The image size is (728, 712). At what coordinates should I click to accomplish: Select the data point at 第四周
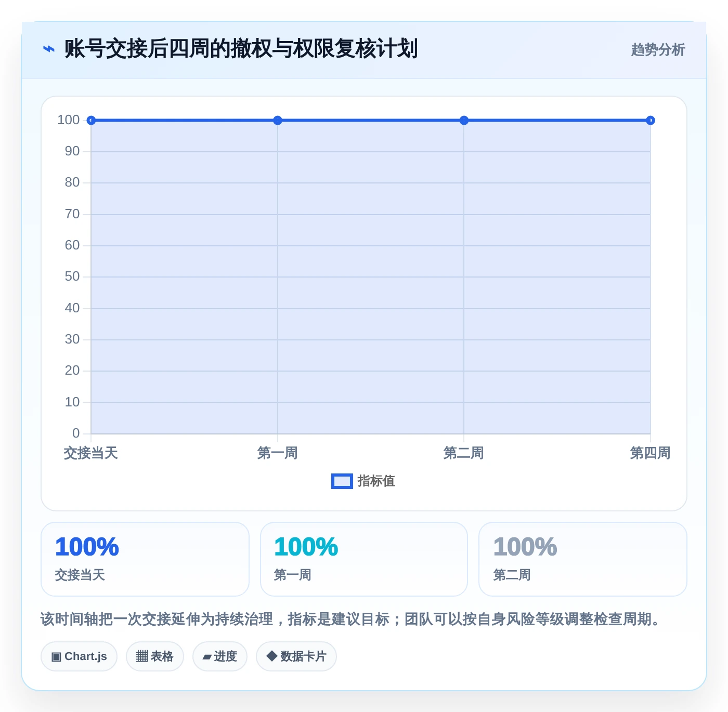650,121
